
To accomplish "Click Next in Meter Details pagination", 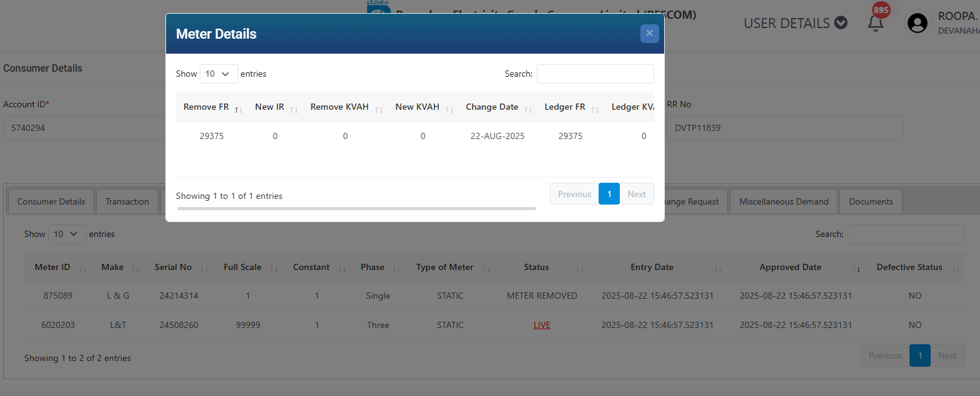I will pos(637,194).
